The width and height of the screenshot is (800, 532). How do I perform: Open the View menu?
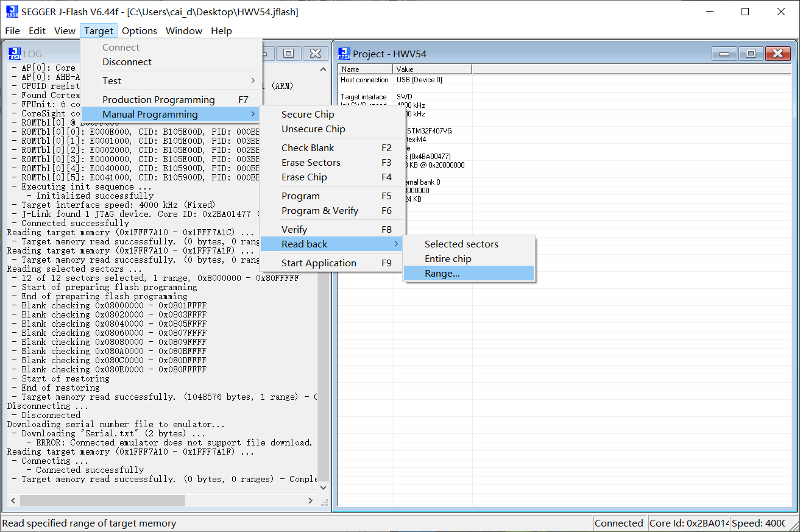point(65,30)
